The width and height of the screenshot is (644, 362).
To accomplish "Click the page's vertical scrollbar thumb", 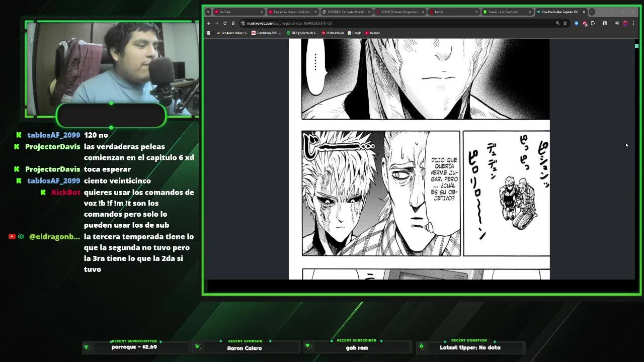I will (x=636, y=46).
